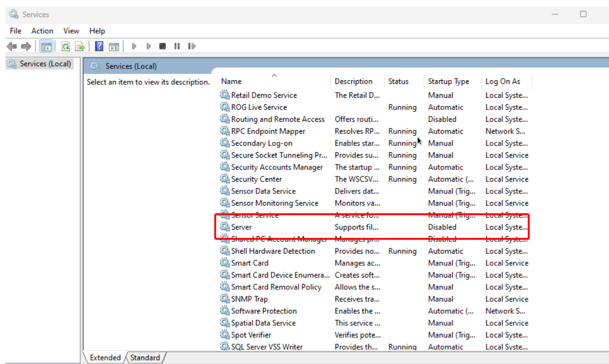
Task: Switch to the Standard tab
Action: (x=145, y=357)
